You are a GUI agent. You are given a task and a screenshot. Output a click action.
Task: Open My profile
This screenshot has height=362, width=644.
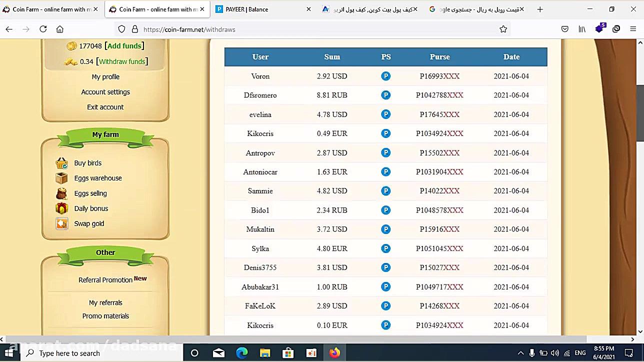click(105, 77)
